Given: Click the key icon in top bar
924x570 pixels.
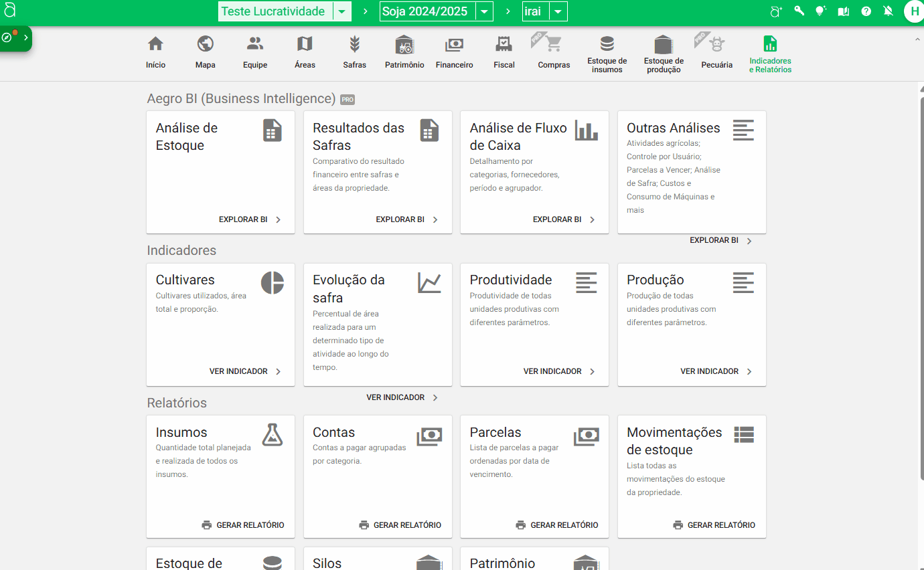Looking at the screenshot, I should [799, 11].
